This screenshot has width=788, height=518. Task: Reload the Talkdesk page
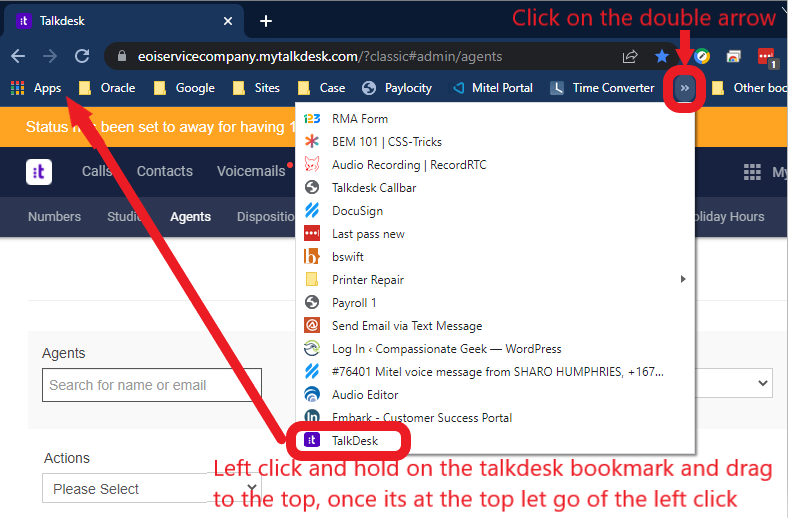(x=82, y=56)
